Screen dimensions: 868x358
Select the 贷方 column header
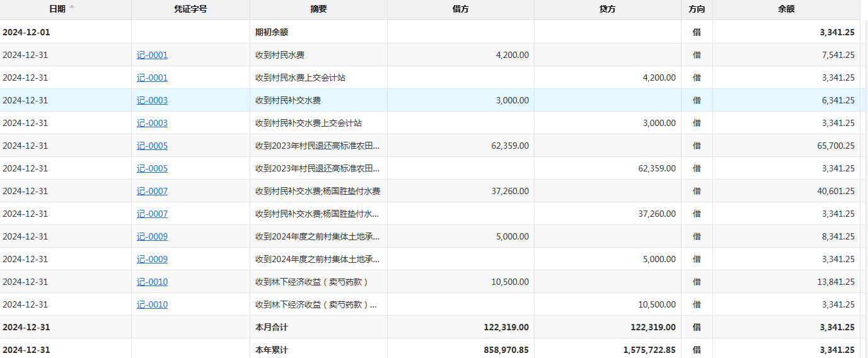(x=607, y=9)
